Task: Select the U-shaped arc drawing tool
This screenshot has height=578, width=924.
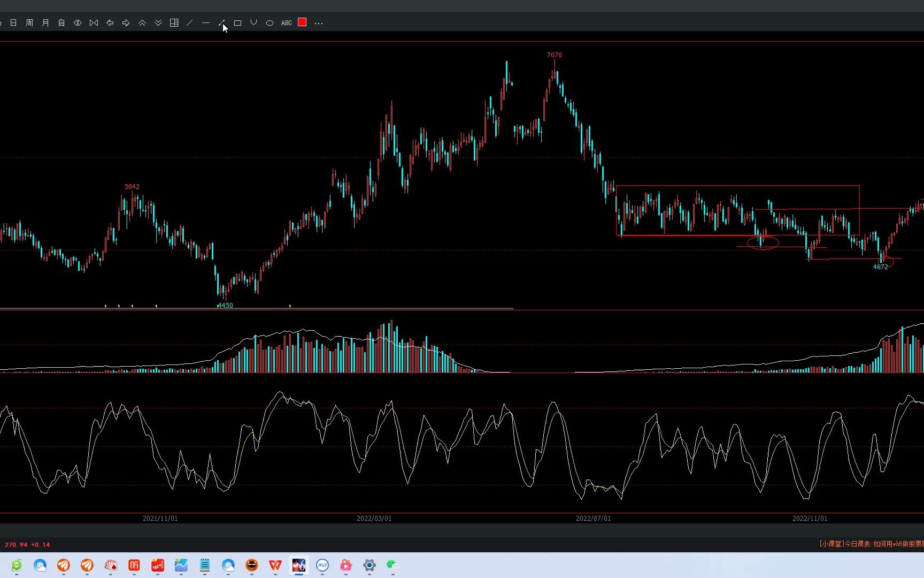Action: [254, 22]
